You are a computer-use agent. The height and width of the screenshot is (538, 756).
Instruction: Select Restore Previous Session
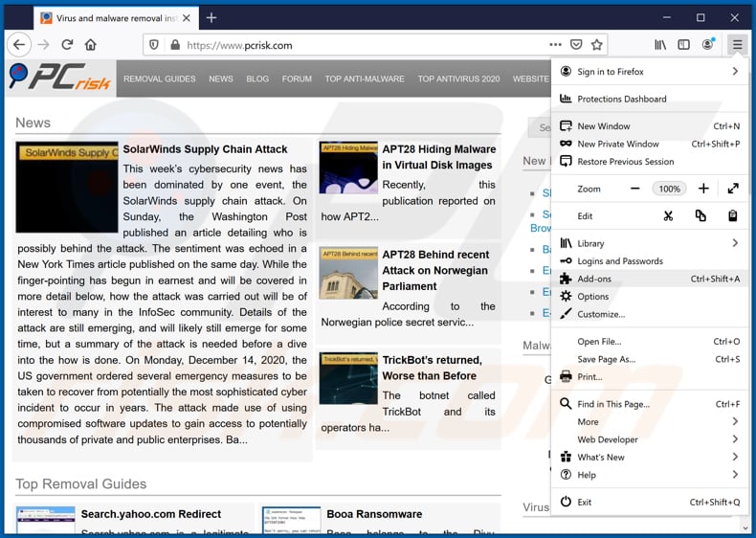pos(649,162)
